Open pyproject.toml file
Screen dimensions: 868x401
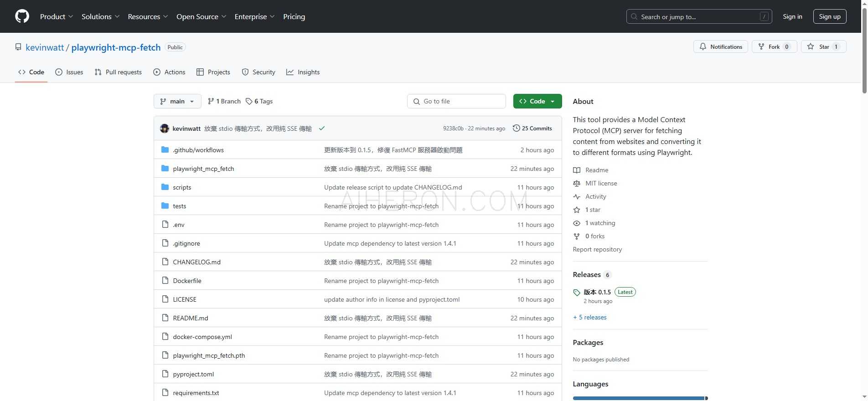coord(193,374)
